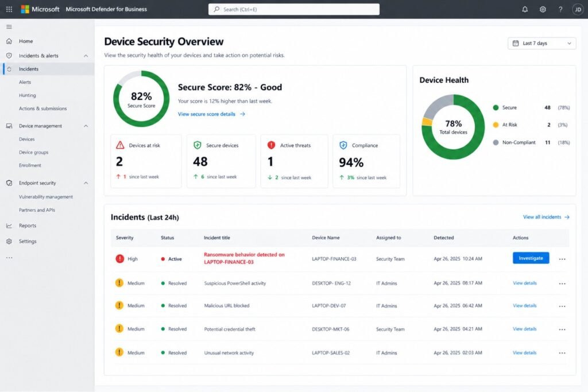Collapse the Device management section
The image size is (588, 392).
(x=86, y=126)
